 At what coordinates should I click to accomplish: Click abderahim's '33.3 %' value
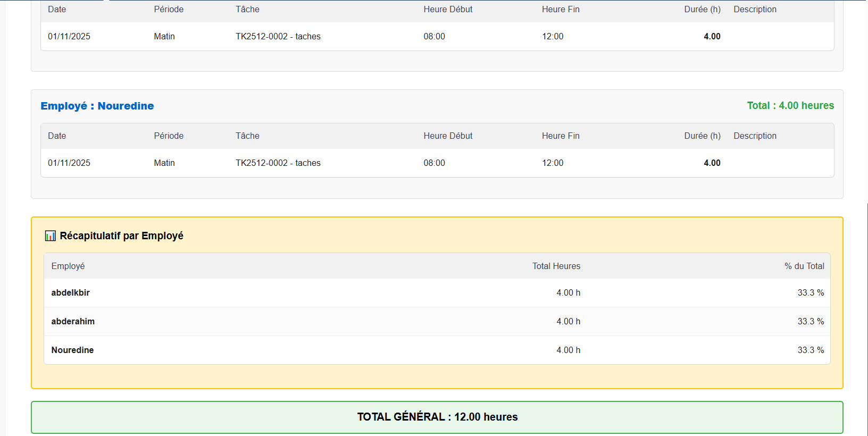point(811,321)
